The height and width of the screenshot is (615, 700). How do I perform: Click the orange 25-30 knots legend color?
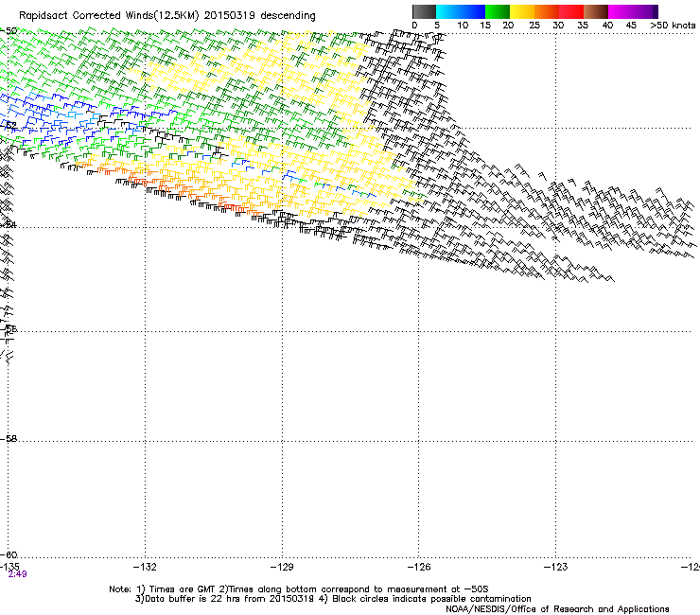pyautogui.click(x=547, y=11)
